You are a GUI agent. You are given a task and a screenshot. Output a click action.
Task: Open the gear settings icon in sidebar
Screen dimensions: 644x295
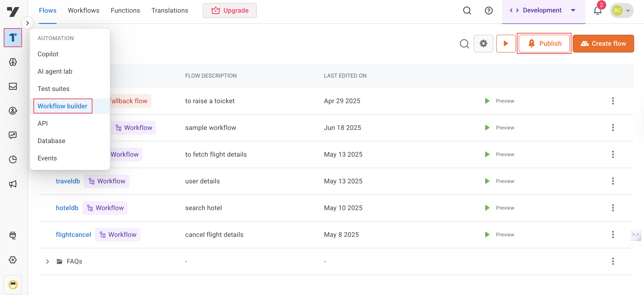[13, 260]
